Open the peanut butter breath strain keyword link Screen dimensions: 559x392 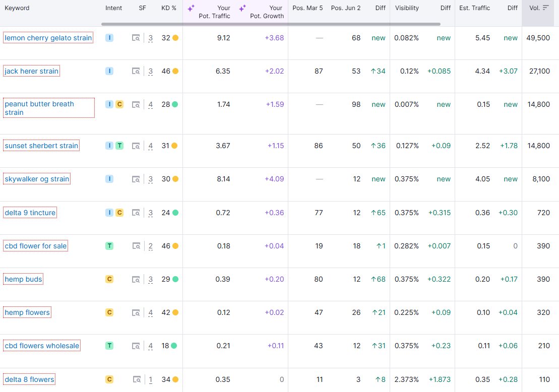point(39,108)
